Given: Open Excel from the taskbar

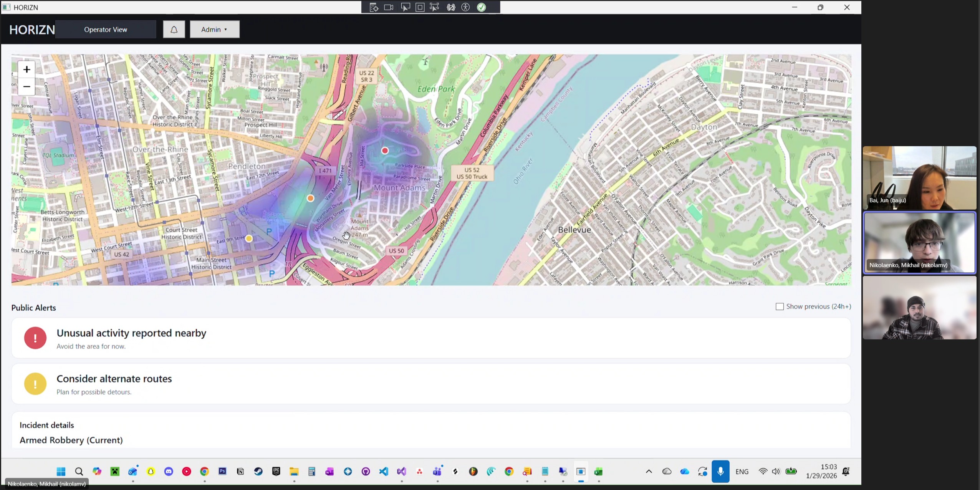Looking at the screenshot, I should [599, 472].
